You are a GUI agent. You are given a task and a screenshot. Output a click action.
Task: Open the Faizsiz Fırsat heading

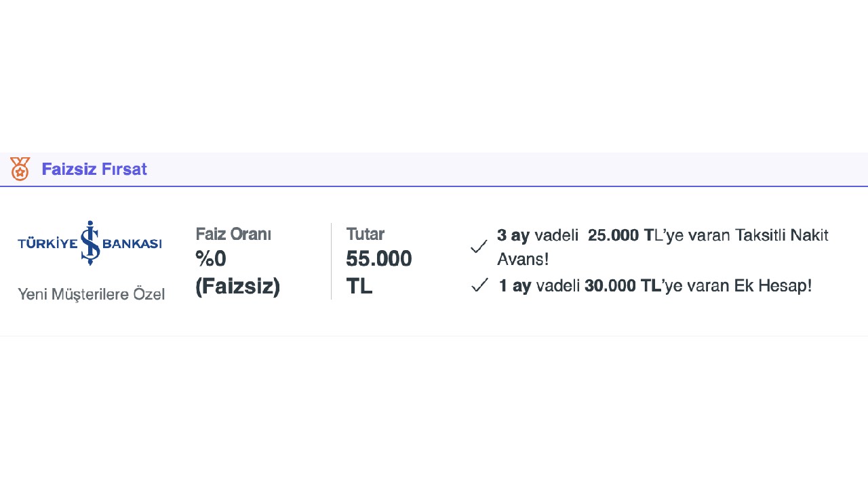pyautogui.click(x=94, y=169)
